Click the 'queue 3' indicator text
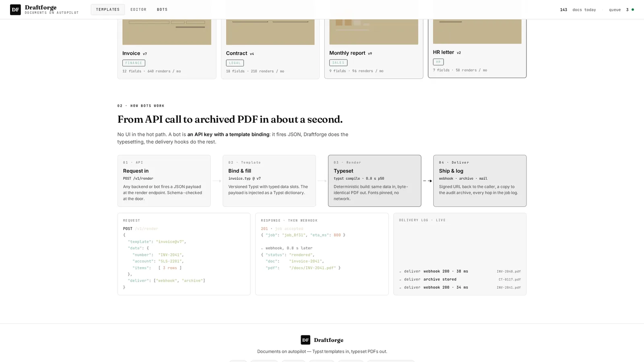644x362 pixels. point(619,10)
